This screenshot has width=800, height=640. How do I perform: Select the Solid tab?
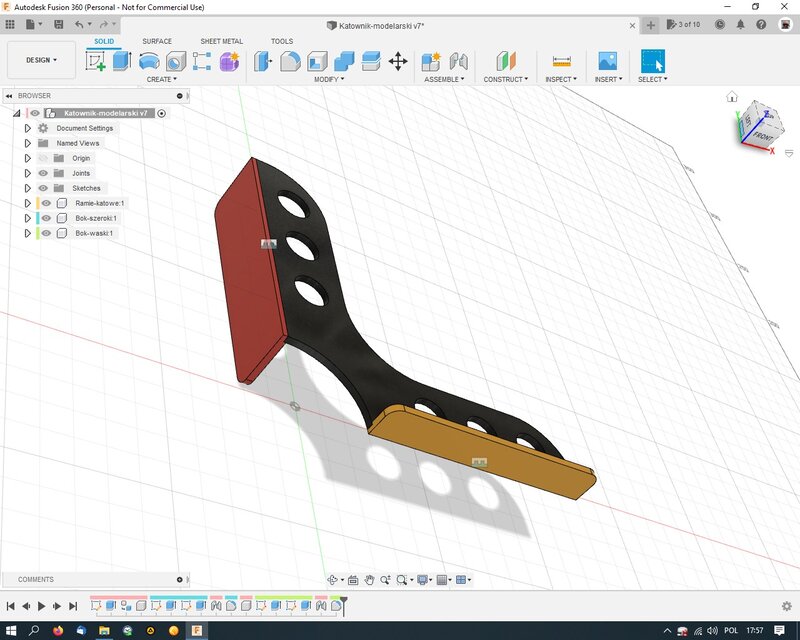(x=104, y=41)
